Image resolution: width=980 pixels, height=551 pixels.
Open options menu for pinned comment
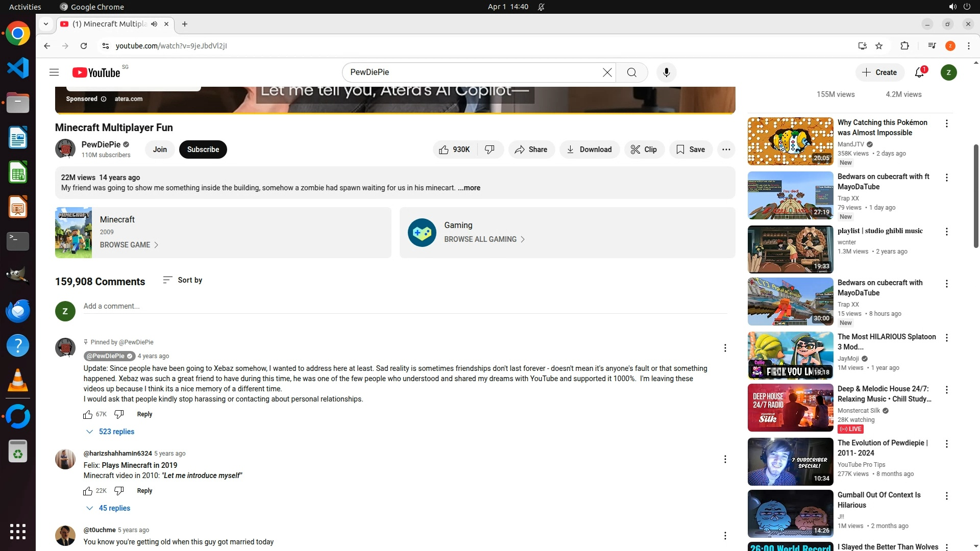725,348
